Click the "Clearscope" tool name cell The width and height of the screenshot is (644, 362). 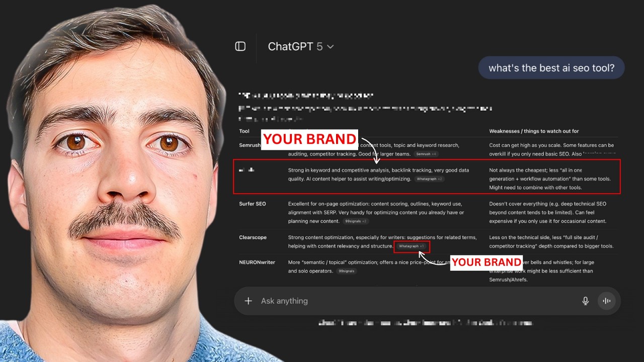pos(253,237)
